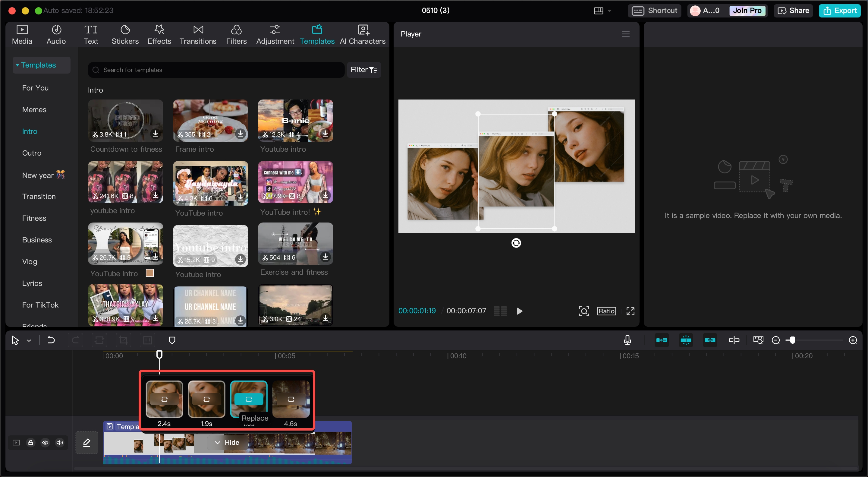This screenshot has height=477, width=868.
Task: Split the clip with the split tool icon
Action: (x=734, y=340)
